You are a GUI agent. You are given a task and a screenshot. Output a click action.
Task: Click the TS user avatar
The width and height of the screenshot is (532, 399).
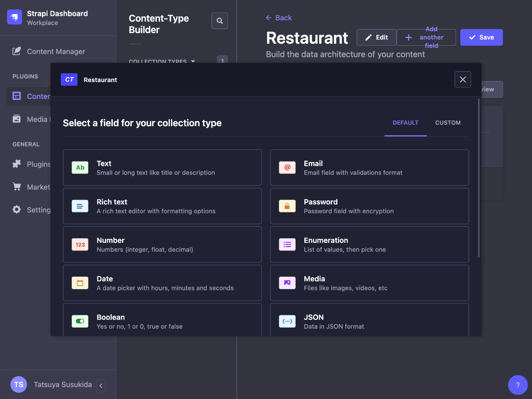pos(19,385)
